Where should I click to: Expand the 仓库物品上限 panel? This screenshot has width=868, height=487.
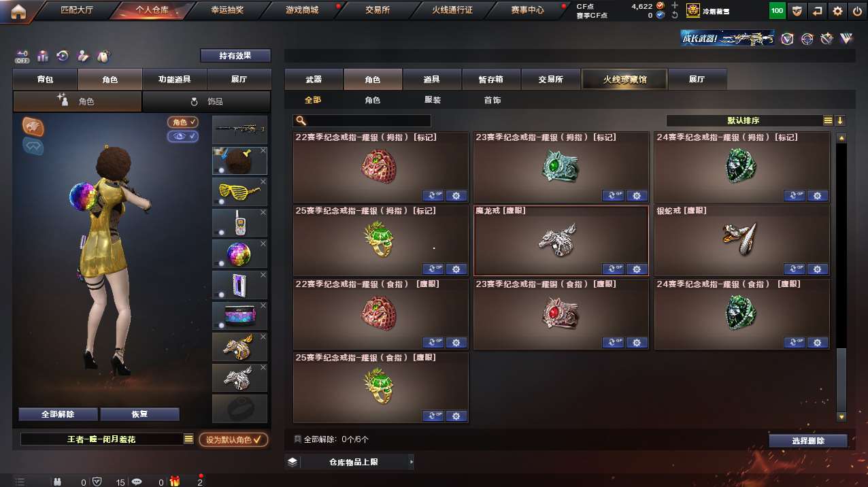[350, 462]
